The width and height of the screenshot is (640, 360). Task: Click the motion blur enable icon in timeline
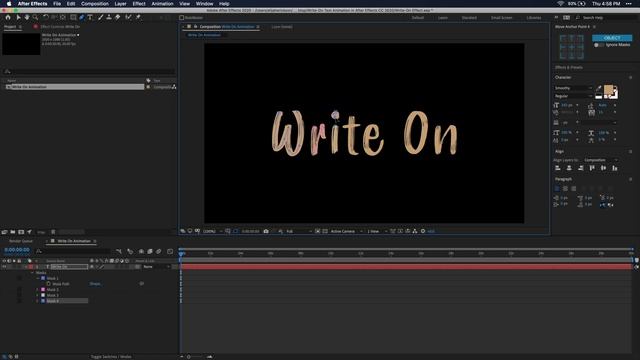point(159,251)
